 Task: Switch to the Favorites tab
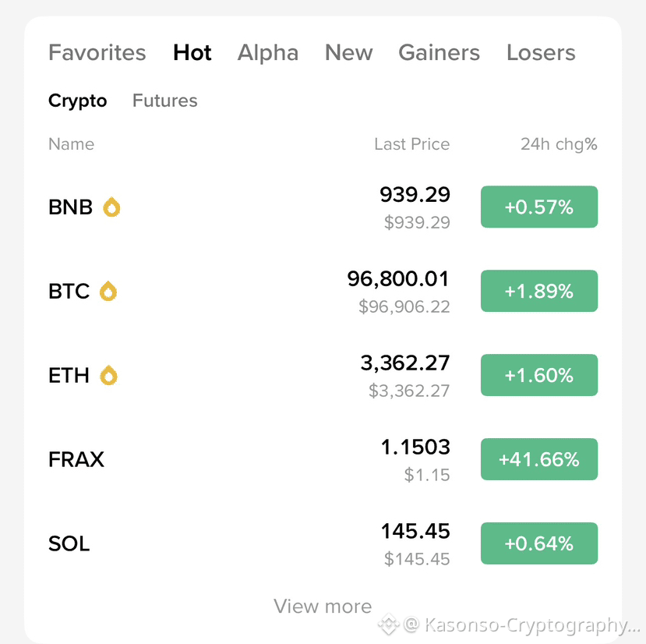[x=97, y=53]
